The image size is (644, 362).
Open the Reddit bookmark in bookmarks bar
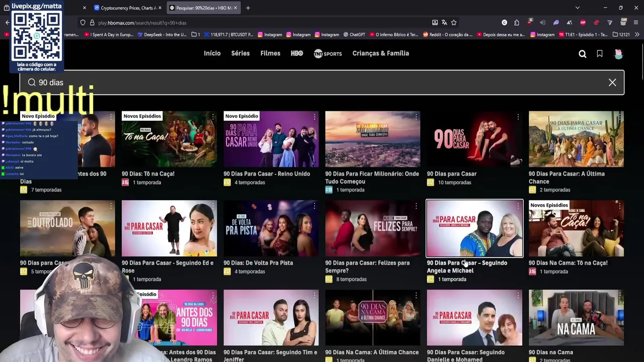(x=448, y=35)
